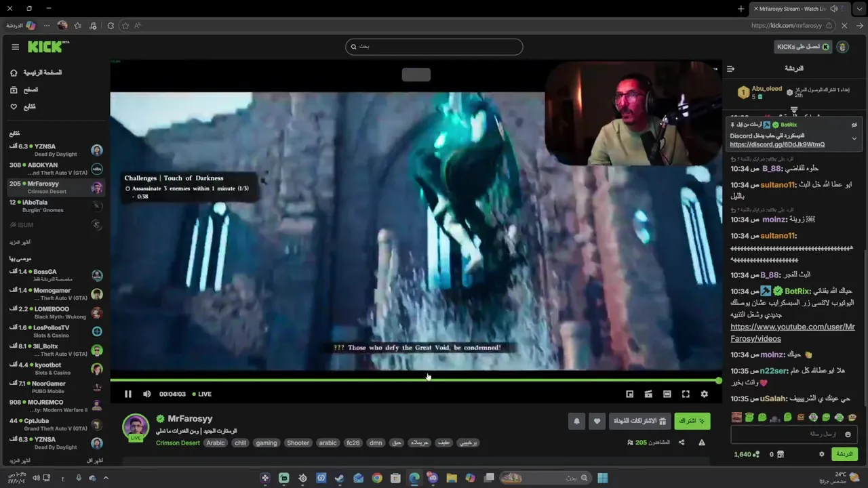Share the stream via share icon

(x=682, y=443)
